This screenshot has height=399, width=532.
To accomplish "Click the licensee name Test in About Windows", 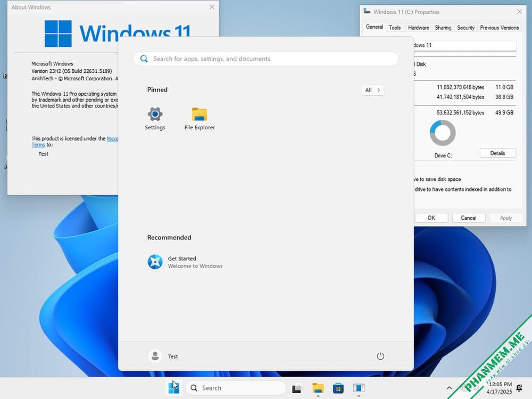I will pos(44,154).
